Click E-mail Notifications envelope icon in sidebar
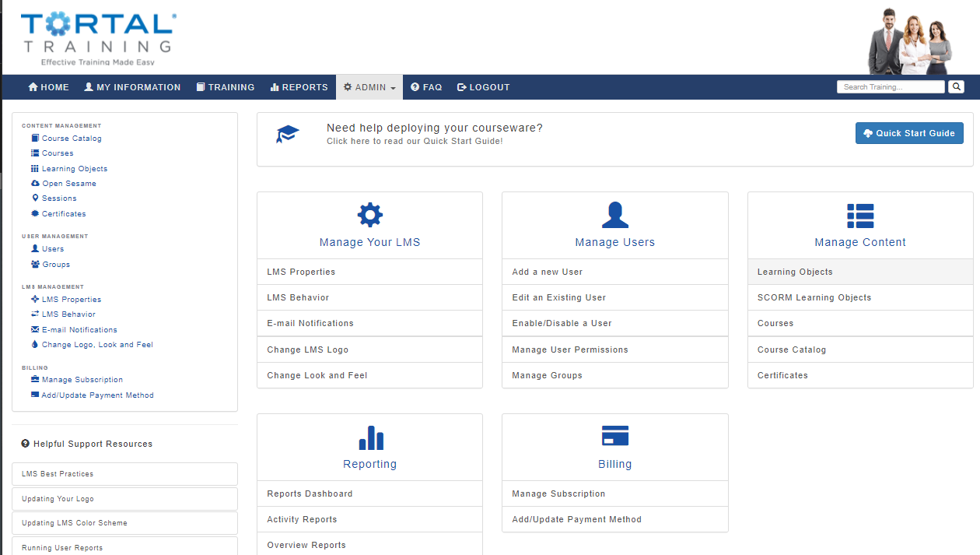Image resolution: width=980 pixels, height=555 pixels. (35, 330)
